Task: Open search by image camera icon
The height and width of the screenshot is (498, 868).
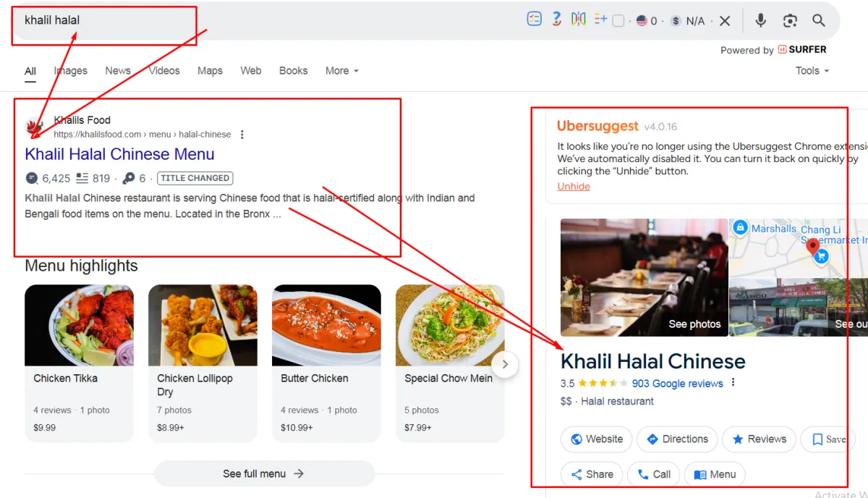Action: click(790, 21)
